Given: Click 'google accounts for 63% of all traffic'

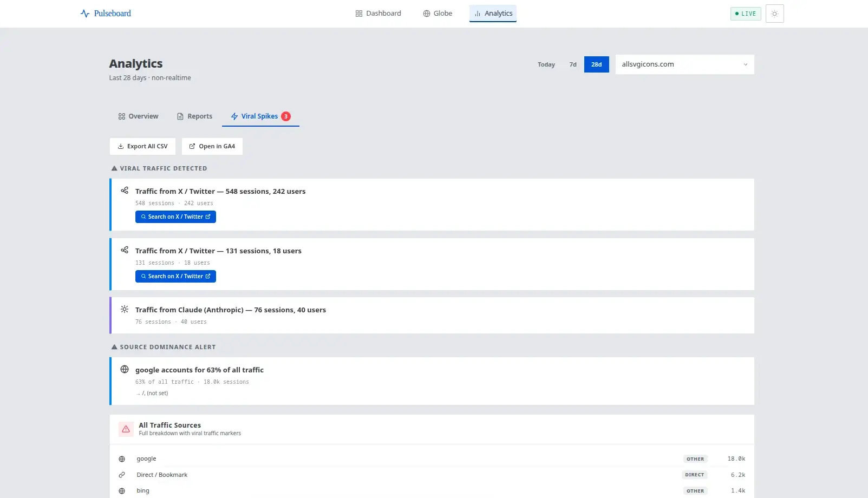Looking at the screenshot, I should [x=199, y=370].
